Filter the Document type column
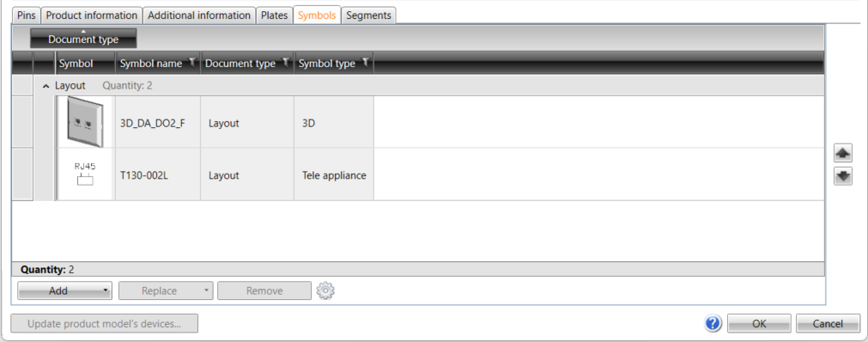868x342 pixels. [x=286, y=63]
